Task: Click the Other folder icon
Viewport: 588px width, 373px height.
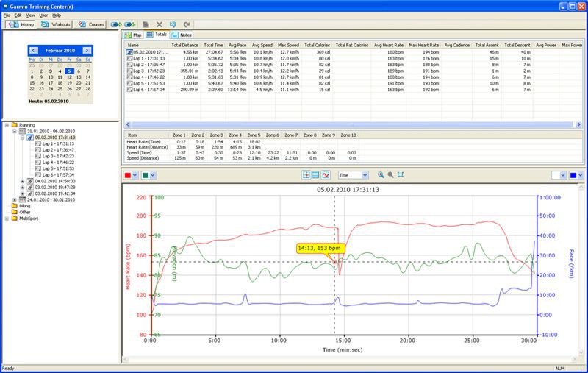Action: click(x=15, y=212)
